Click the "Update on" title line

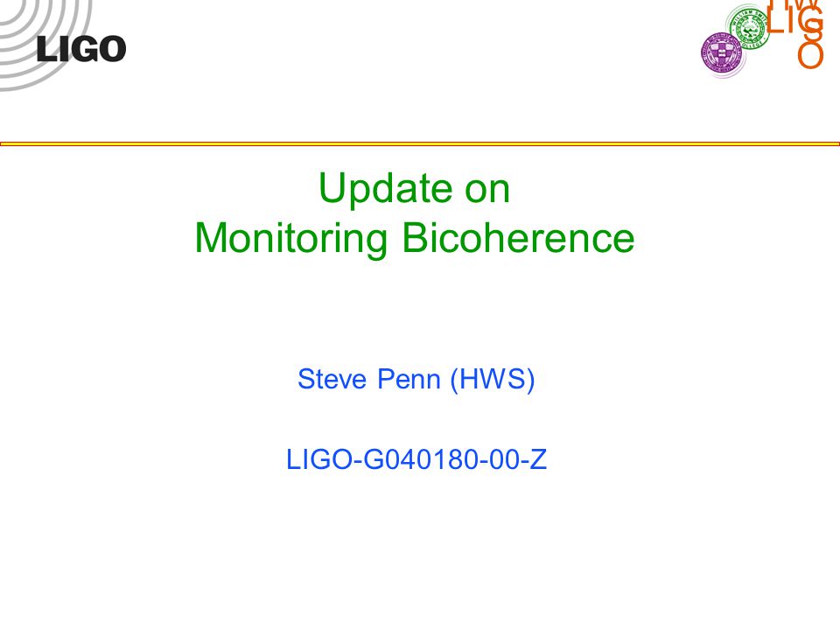[x=414, y=189]
